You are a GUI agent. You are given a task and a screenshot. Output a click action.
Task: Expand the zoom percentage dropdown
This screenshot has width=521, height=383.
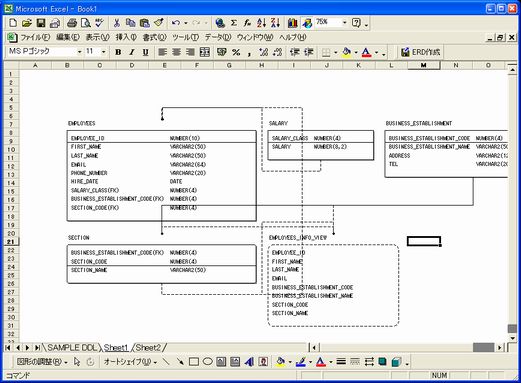tap(344, 23)
